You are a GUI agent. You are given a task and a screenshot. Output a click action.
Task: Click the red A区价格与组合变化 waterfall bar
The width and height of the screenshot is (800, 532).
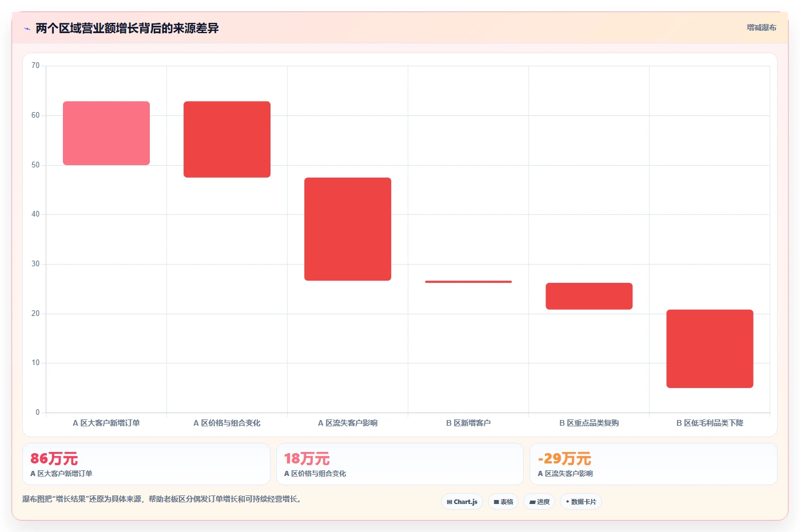click(227, 139)
